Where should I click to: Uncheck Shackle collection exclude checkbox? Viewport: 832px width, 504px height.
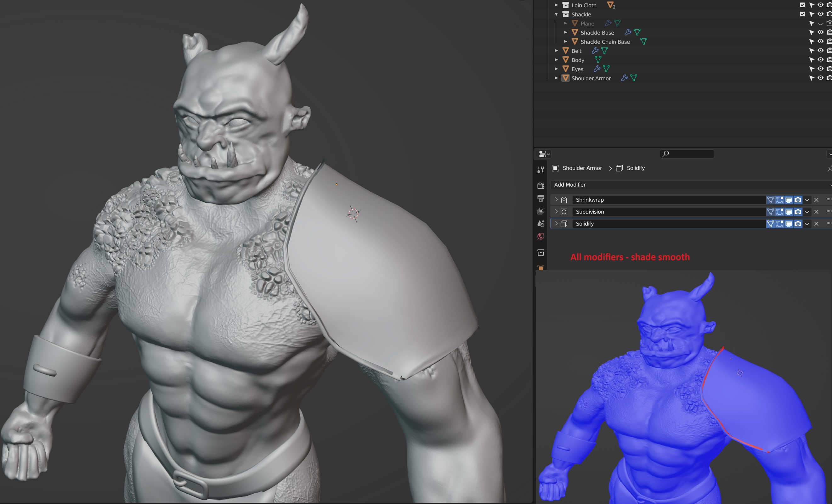(802, 14)
